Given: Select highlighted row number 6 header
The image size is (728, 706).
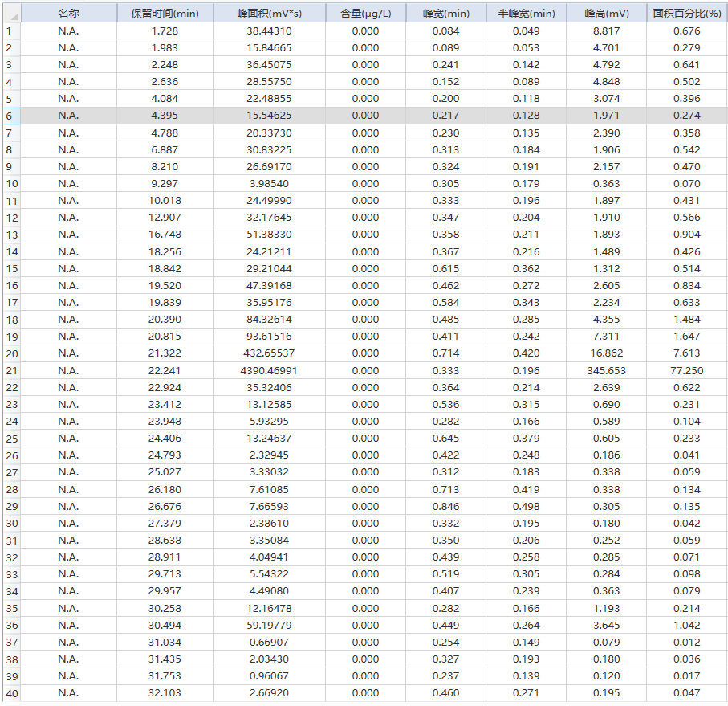Looking at the screenshot, I should click(10, 116).
